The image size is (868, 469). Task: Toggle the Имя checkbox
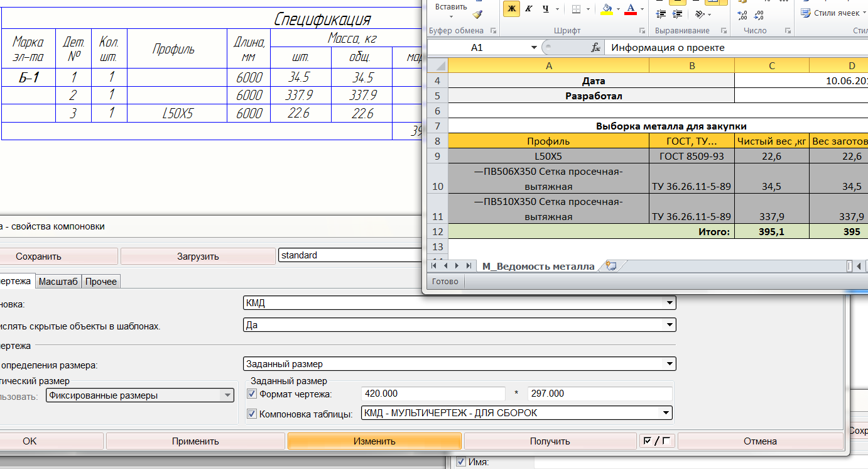coord(460,463)
